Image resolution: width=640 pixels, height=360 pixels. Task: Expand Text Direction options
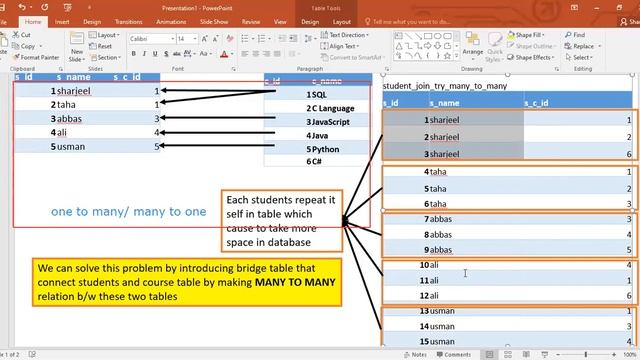tap(344, 35)
